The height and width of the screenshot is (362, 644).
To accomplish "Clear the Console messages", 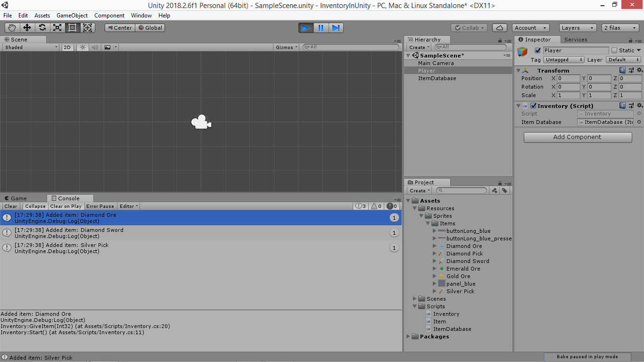I will pos(10,206).
